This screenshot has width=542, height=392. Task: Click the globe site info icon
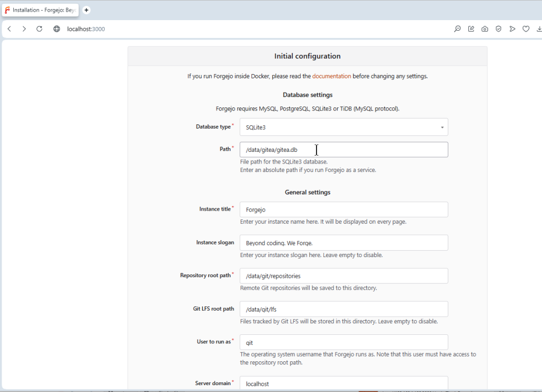pyautogui.click(x=57, y=29)
